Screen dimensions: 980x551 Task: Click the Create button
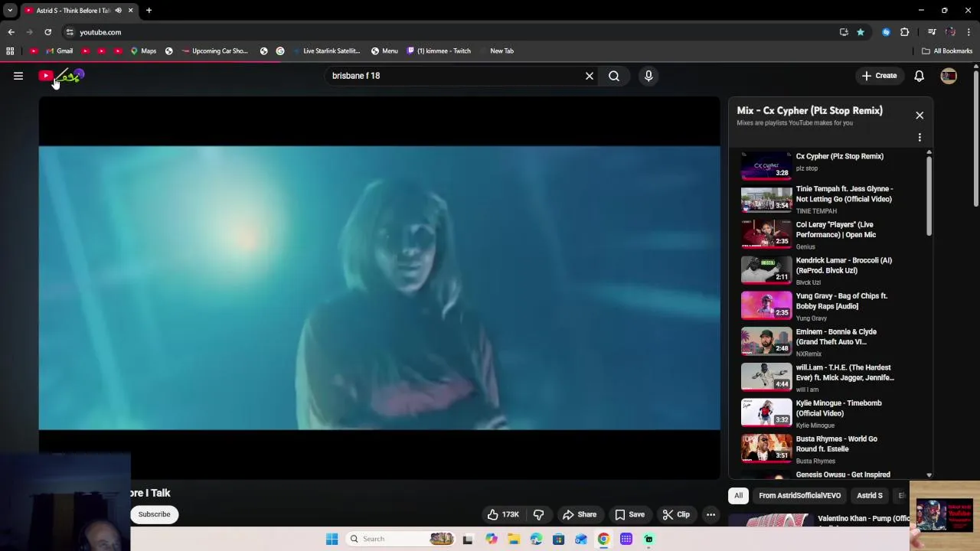point(879,76)
